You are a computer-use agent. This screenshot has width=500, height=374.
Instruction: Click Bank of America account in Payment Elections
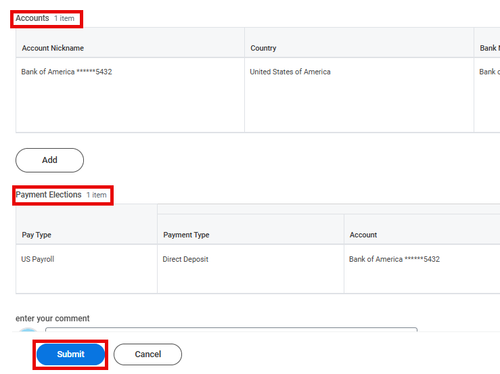click(x=394, y=259)
